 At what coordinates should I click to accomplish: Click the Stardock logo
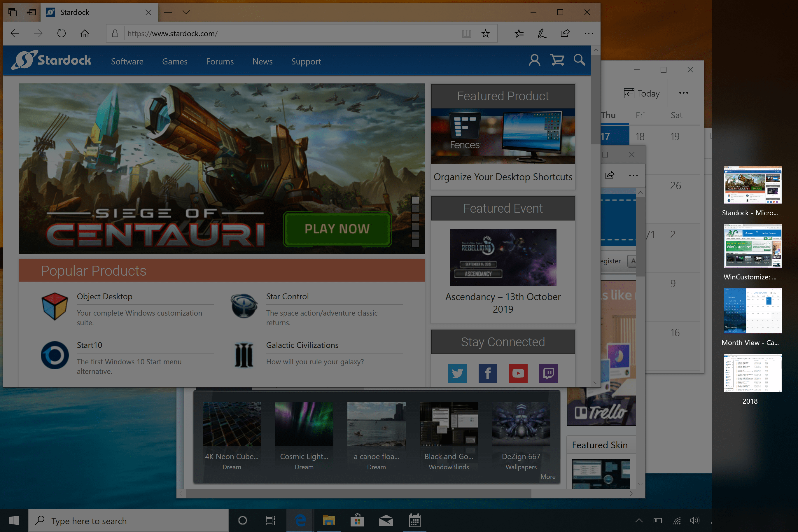[x=51, y=60]
